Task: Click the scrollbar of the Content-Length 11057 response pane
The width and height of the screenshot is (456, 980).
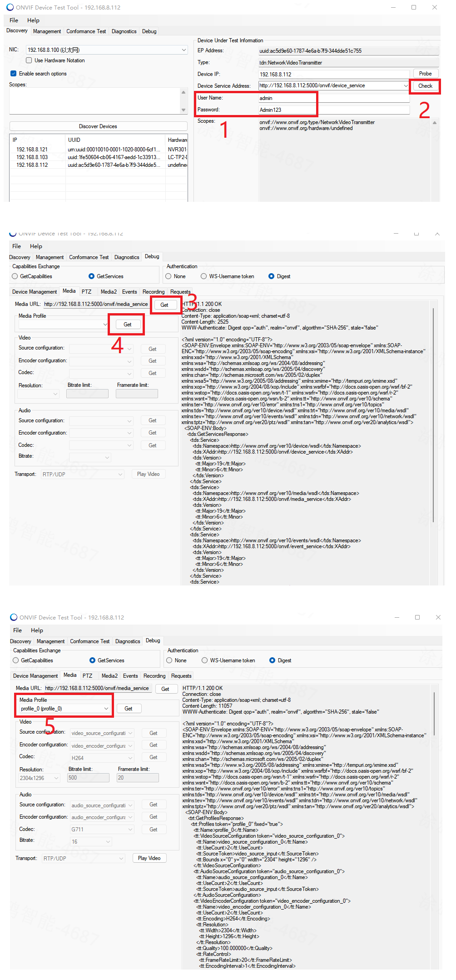Action: [x=435, y=714]
